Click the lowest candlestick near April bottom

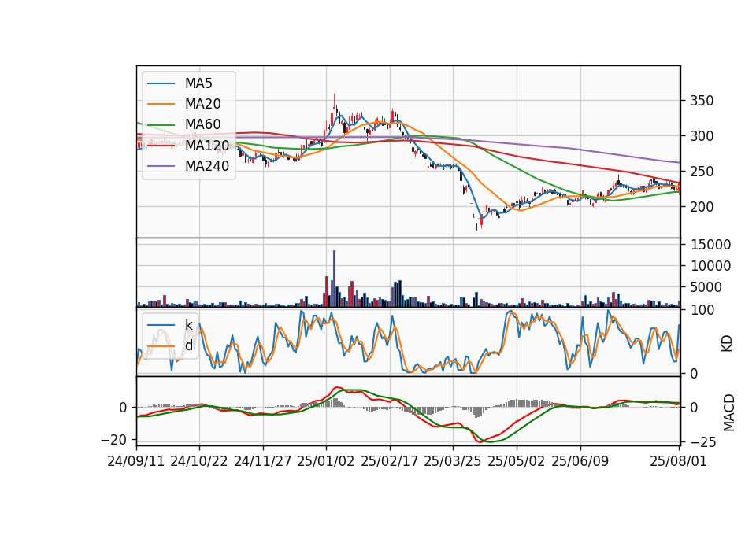tap(476, 224)
